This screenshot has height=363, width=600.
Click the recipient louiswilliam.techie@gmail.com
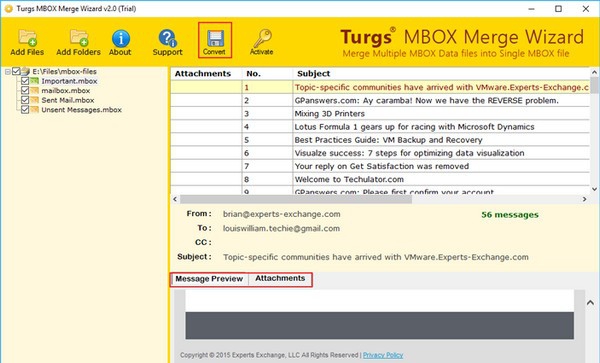pos(281,228)
